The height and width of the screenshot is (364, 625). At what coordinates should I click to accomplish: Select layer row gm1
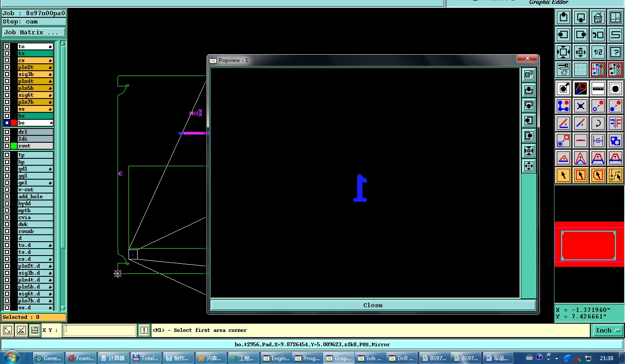36,183
